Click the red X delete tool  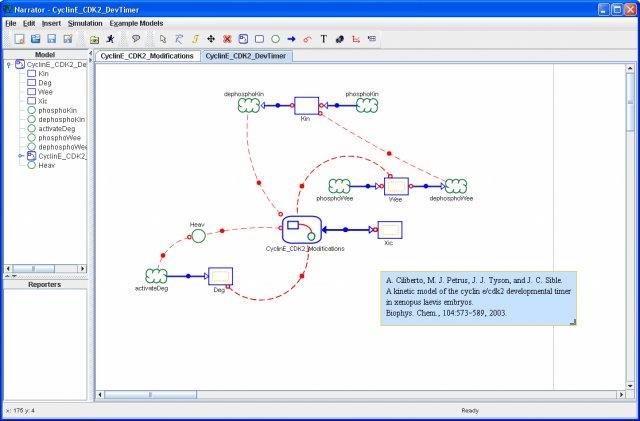click(x=227, y=39)
